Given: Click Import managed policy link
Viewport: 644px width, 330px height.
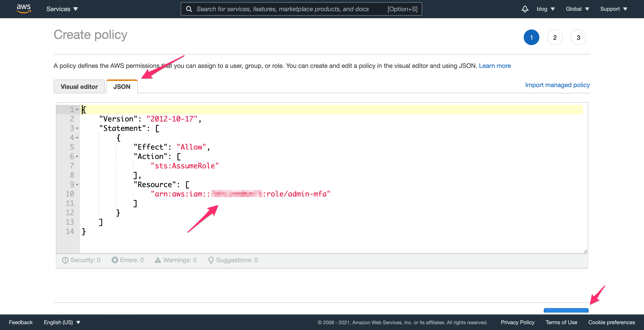Looking at the screenshot, I should click(557, 85).
